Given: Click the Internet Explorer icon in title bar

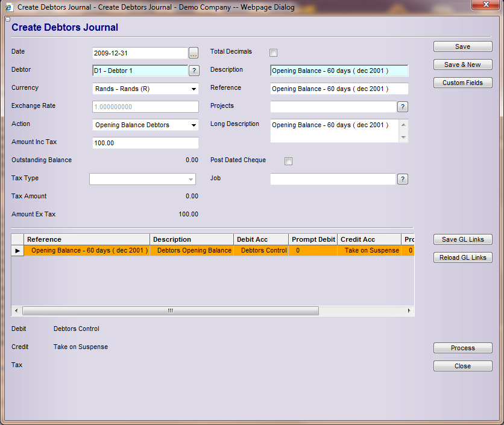Looking at the screenshot, I should [8, 7].
